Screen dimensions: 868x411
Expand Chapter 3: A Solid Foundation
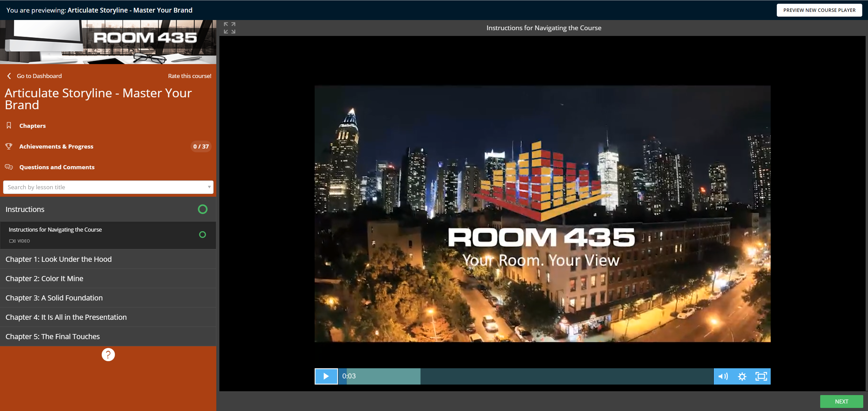(x=108, y=298)
